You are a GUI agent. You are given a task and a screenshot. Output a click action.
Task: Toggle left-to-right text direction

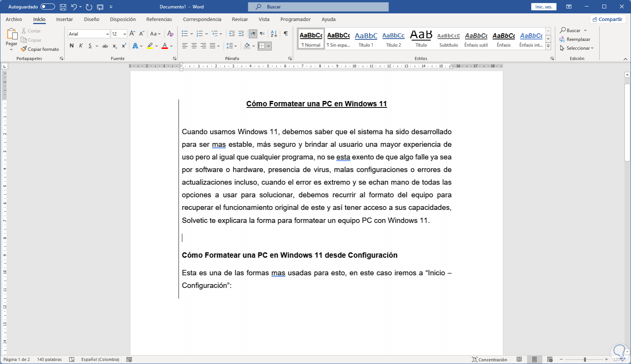tap(253, 34)
